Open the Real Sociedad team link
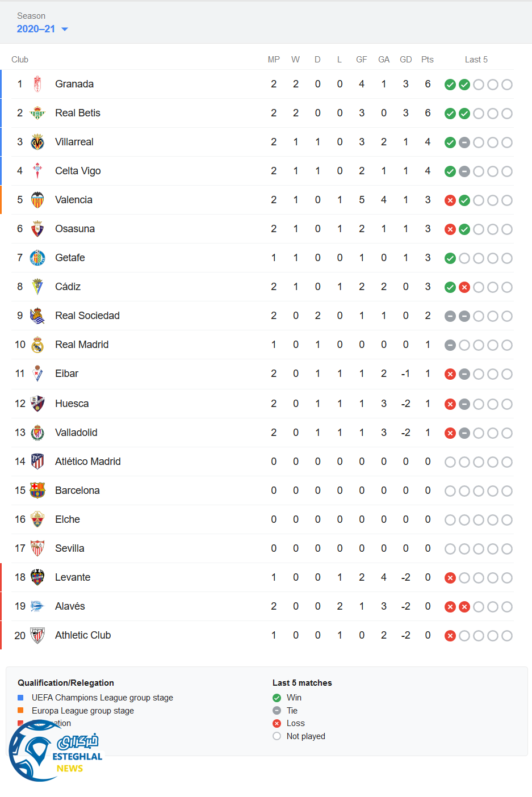 coord(87,316)
